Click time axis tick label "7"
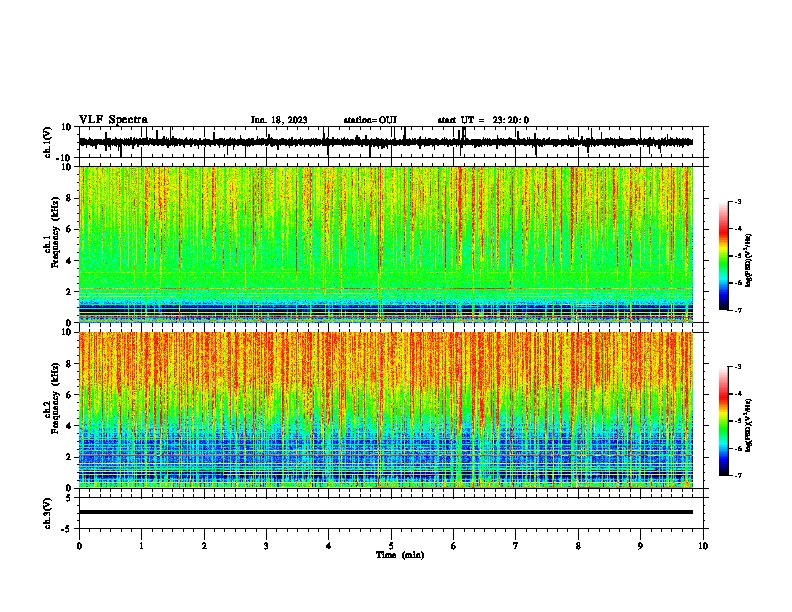Viewport: 792px width, 612px height. (516, 546)
